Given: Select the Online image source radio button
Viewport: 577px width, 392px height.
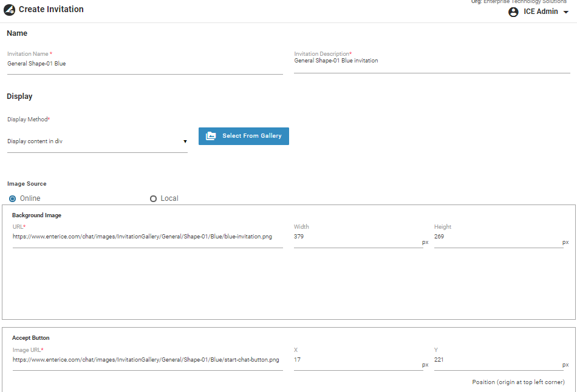Looking at the screenshot, I should pyautogui.click(x=12, y=198).
